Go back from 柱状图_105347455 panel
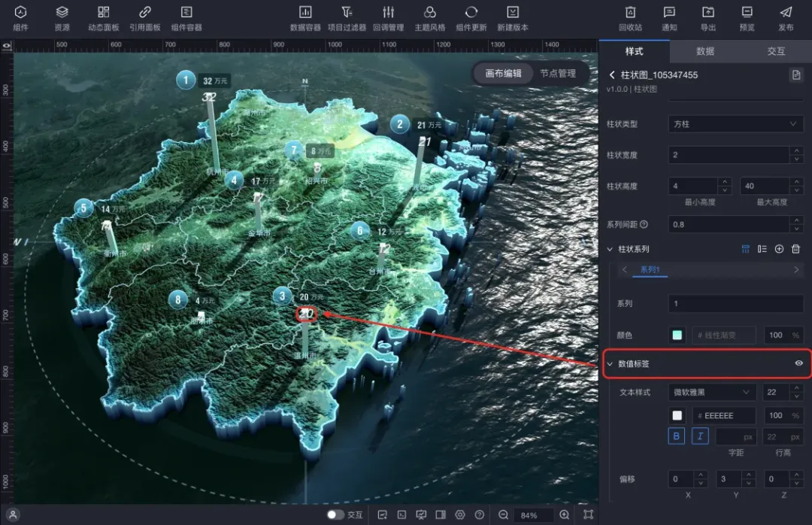 click(611, 75)
